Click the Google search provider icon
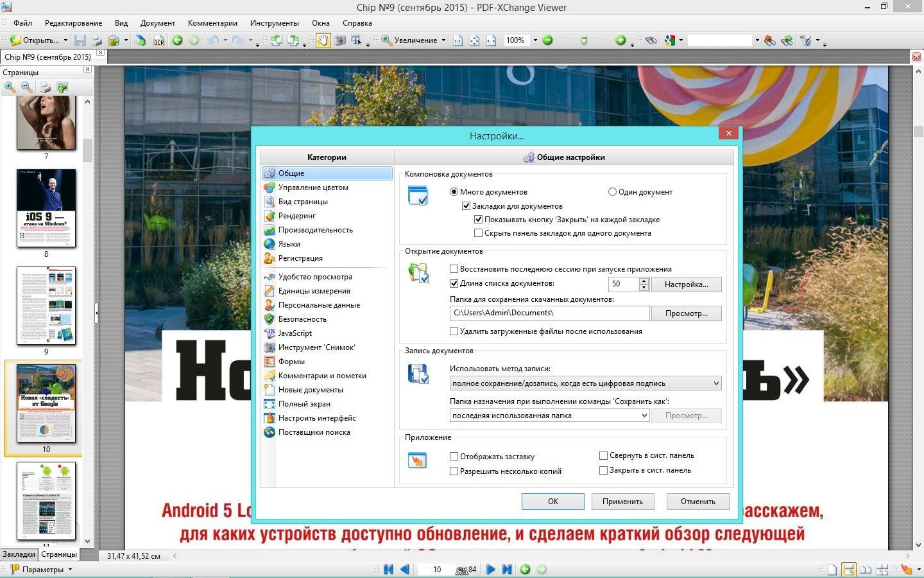The width and height of the screenshot is (924, 578). (x=670, y=40)
